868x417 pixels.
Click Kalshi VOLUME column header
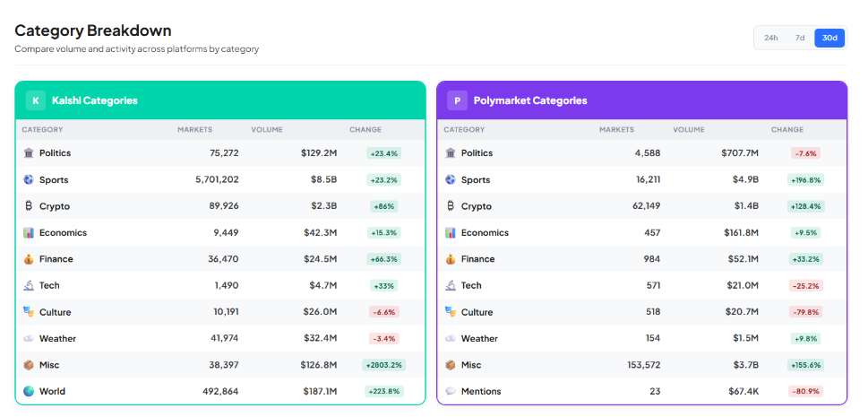click(267, 130)
